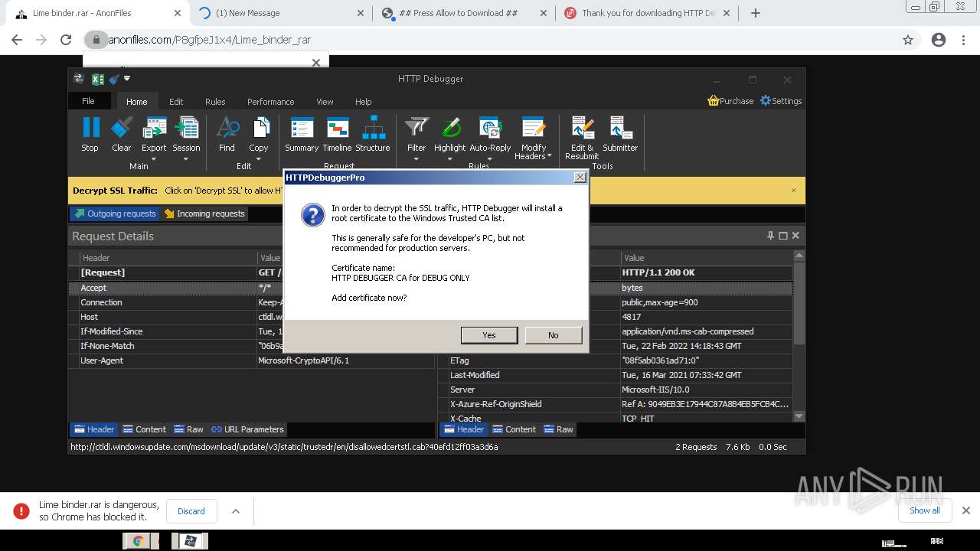The image size is (980, 551).
Task: Open Settings gear in HTTP Debugger
Action: click(766, 100)
